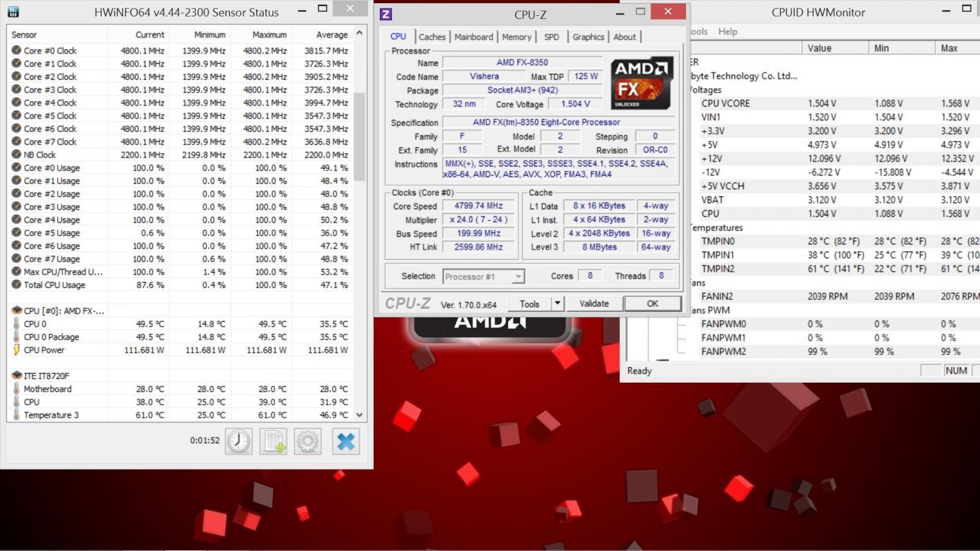Open the Processor #1 selection dropdown
Image resolution: width=980 pixels, height=551 pixels.
tap(518, 277)
